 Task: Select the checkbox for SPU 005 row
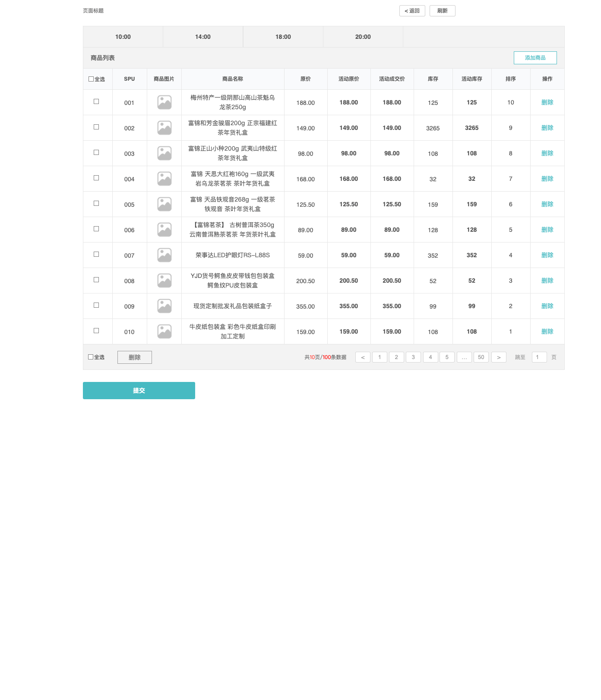point(96,203)
